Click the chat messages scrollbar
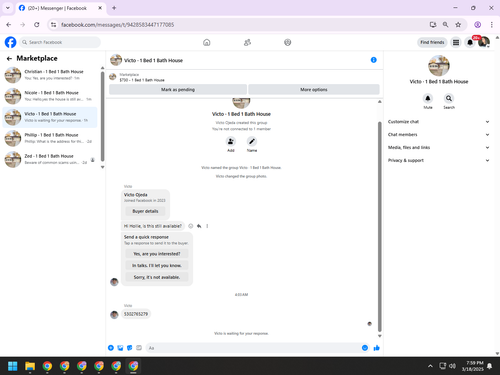The width and height of the screenshot is (500, 375). tap(380, 227)
